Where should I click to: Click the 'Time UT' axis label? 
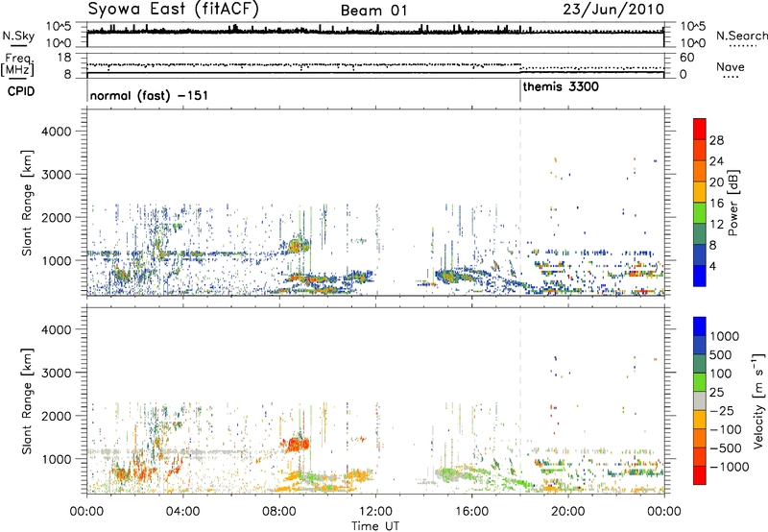point(375,526)
